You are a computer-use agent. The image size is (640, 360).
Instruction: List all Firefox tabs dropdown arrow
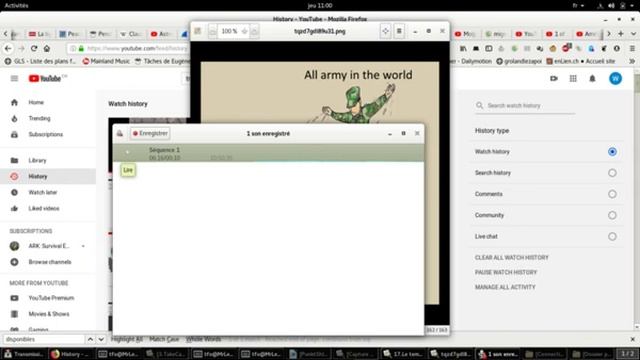point(633,34)
